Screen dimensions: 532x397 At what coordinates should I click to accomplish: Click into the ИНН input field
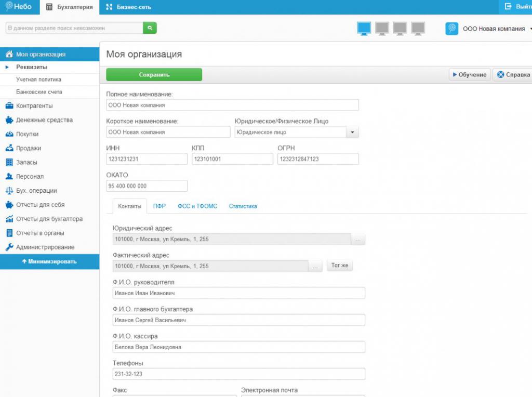coord(147,159)
